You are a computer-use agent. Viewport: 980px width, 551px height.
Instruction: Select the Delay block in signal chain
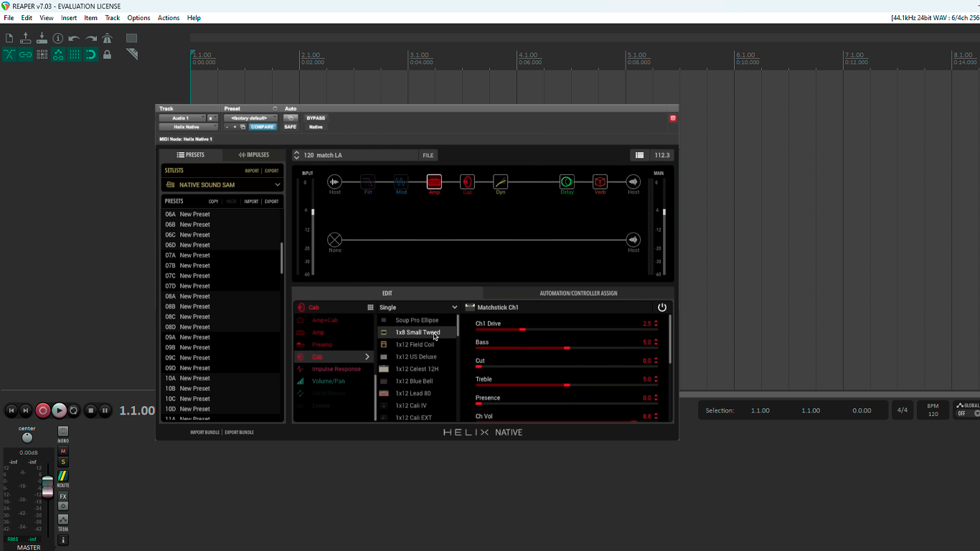tap(567, 182)
